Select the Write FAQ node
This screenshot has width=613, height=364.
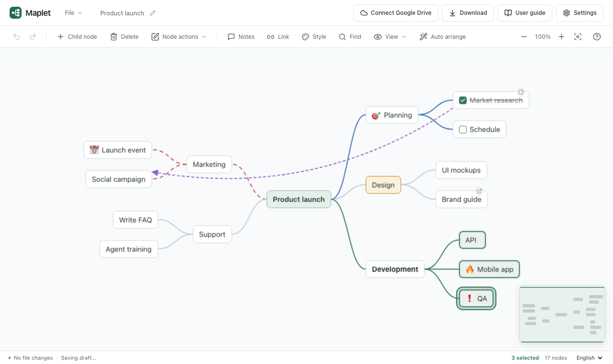(x=136, y=220)
